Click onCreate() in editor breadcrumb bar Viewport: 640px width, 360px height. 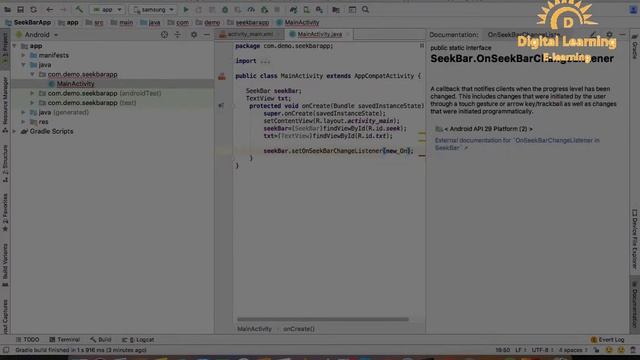click(299, 329)
